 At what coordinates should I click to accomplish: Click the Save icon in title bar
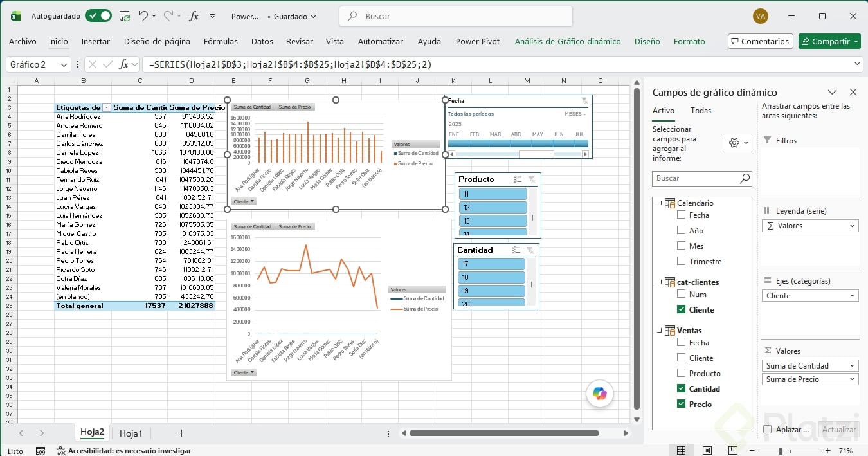(125, 16)
